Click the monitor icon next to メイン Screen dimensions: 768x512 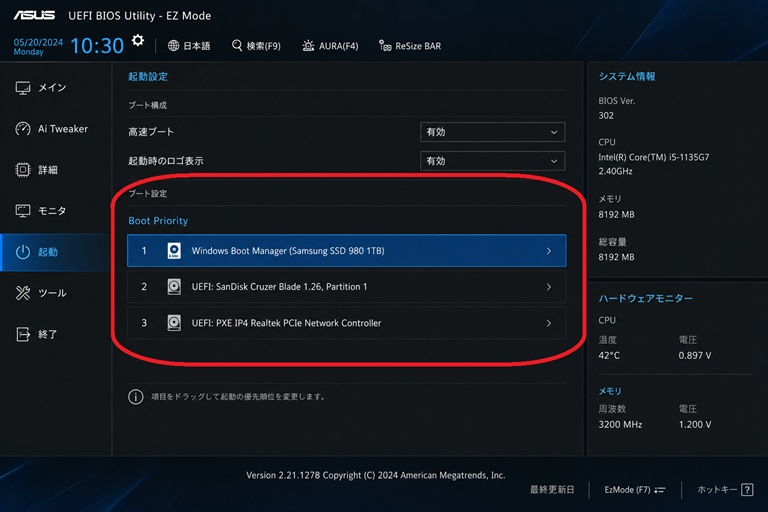[x=23, y=88]
